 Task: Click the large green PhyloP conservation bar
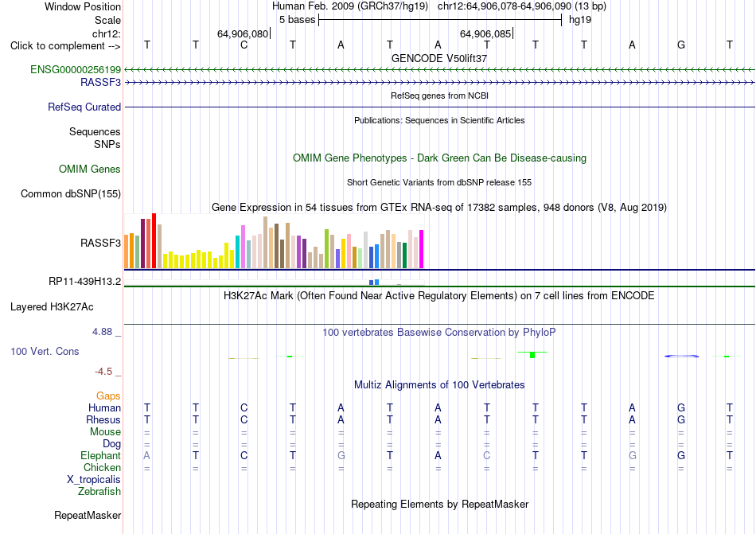[532, 355]
